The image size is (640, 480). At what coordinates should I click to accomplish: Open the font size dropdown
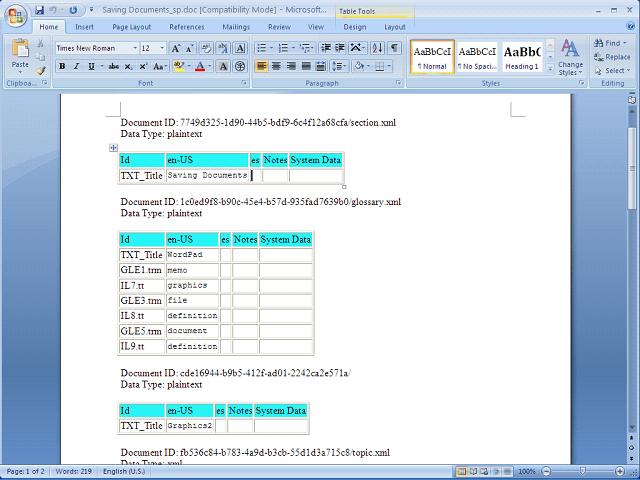162,48
